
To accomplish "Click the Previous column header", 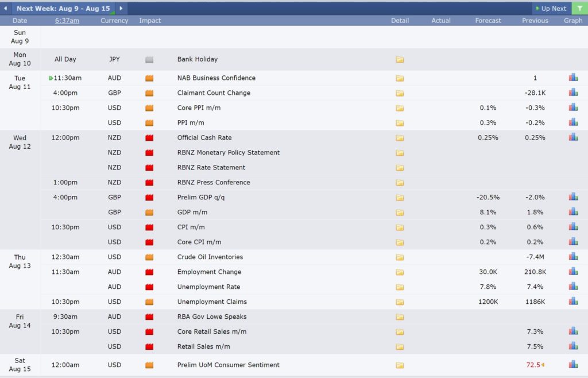I will 535,21.
